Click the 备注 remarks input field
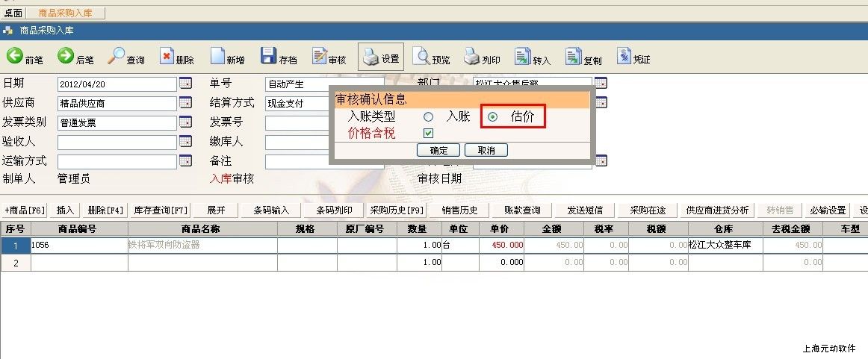Viewport: 868px width, 359px height. click(299, 161)
